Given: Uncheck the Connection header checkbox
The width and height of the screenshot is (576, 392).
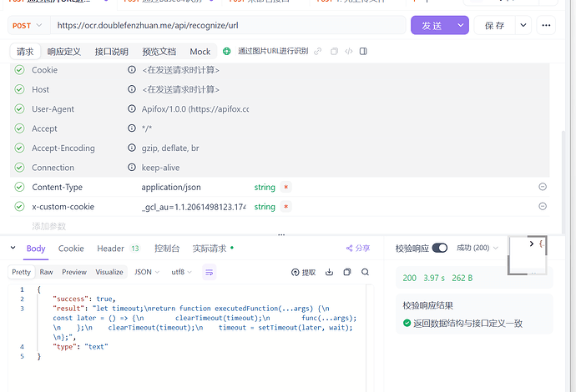Looking at the screenshot, I should coord(19,168).
